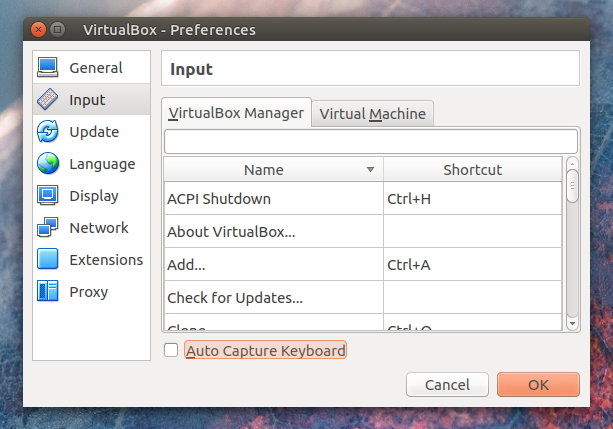613x429 pixels.
Task: Open Network label in sidebar
Action: 99,228
